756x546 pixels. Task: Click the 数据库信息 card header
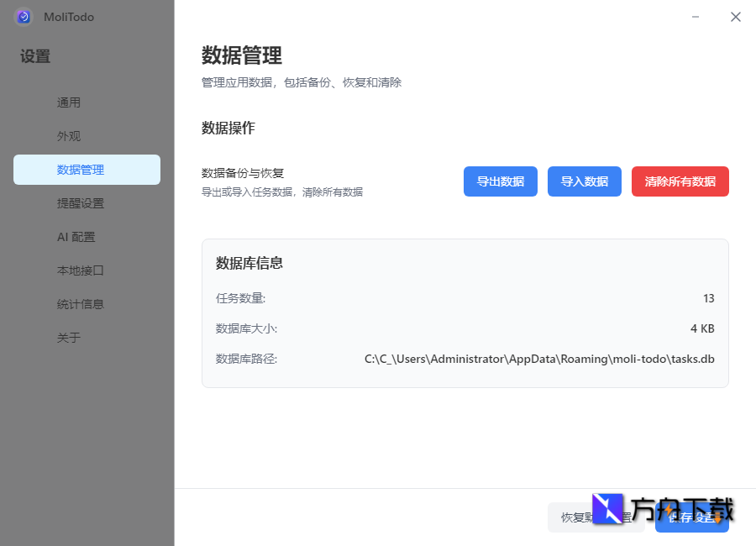[x=249, y=261]
